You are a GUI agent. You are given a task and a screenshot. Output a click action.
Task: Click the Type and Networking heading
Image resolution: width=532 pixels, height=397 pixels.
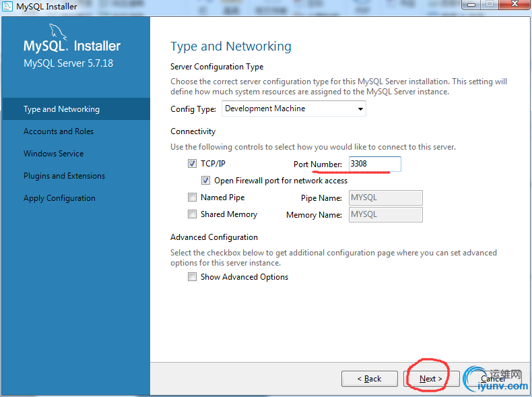[x=231, y=47]
